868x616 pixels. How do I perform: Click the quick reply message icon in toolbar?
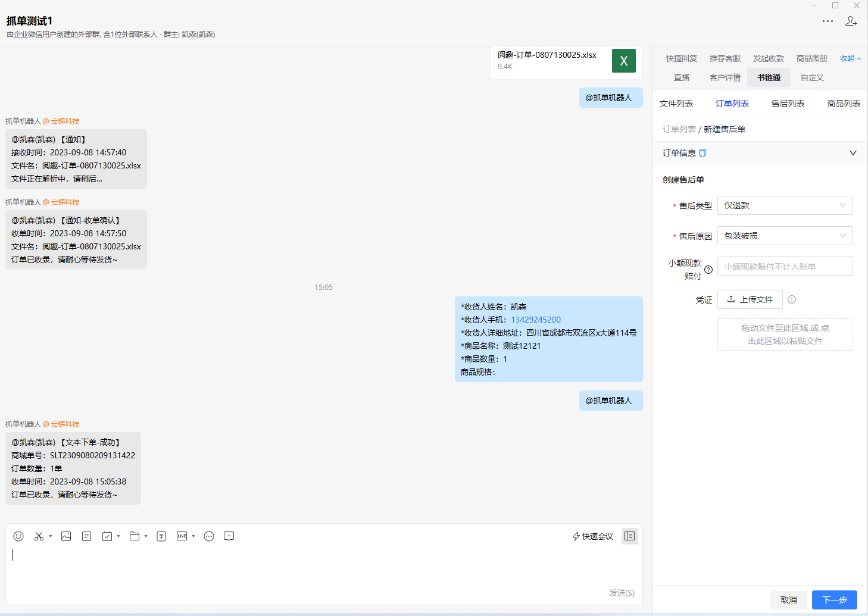pyautogui.click(x=229, y=536)
